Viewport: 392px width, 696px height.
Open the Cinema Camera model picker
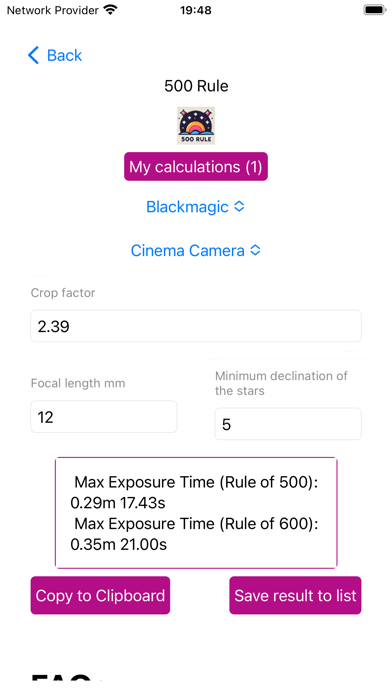195,250
